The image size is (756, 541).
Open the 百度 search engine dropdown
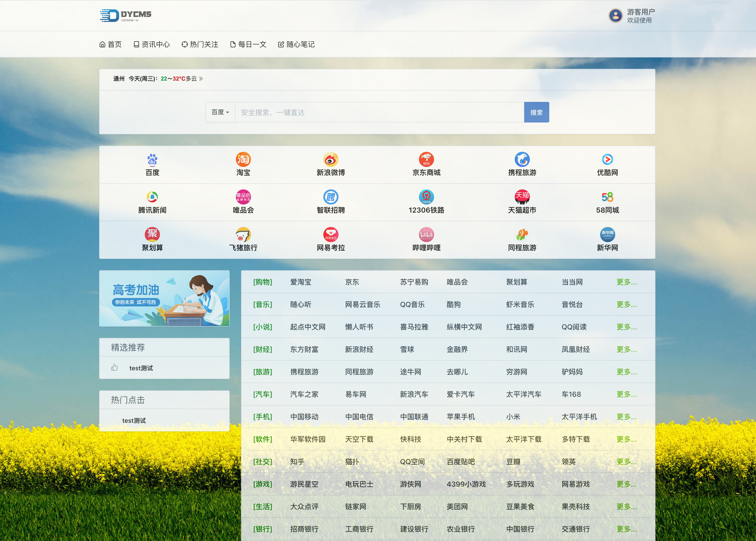click(x=220, y=112)
